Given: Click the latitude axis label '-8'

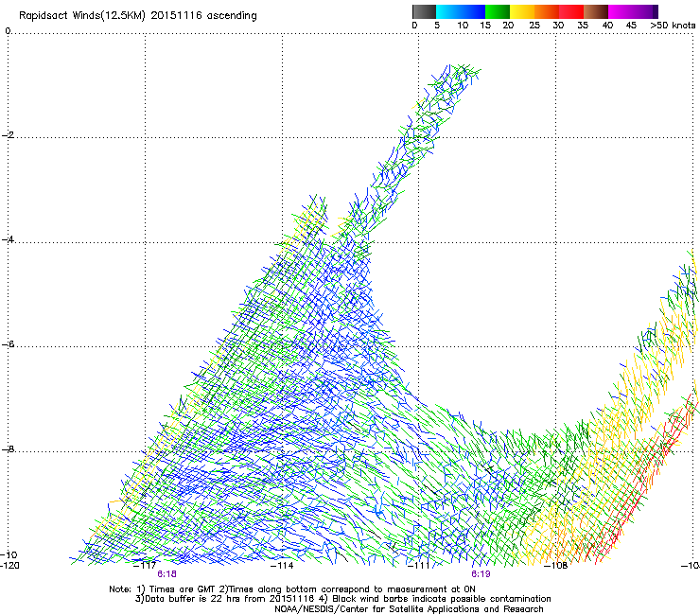Looking at the screenshot, I should tap(8, 448).
